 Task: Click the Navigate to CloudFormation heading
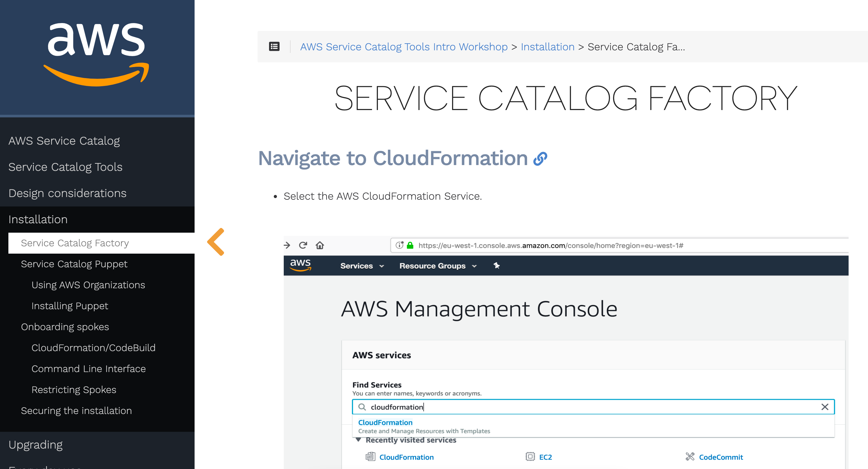pyautogui.click(x=393, y=158)
